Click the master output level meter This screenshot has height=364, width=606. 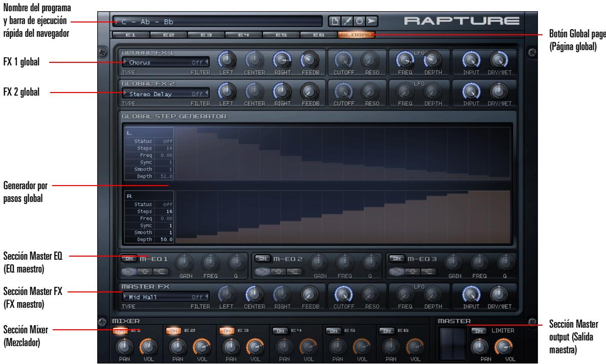(x=453, y=345)
